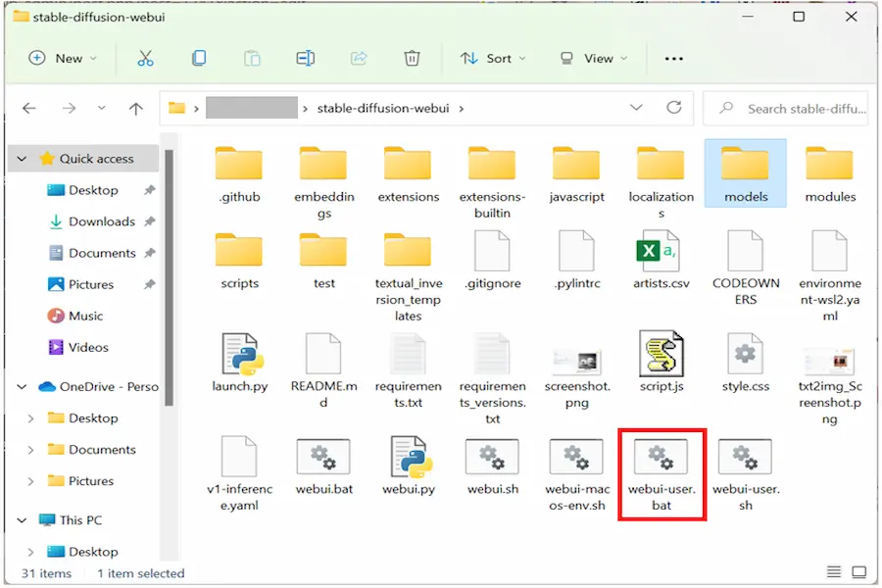Switch to details list view in status bar
This screenshot has width=882, height=588.
coord(834,572)
